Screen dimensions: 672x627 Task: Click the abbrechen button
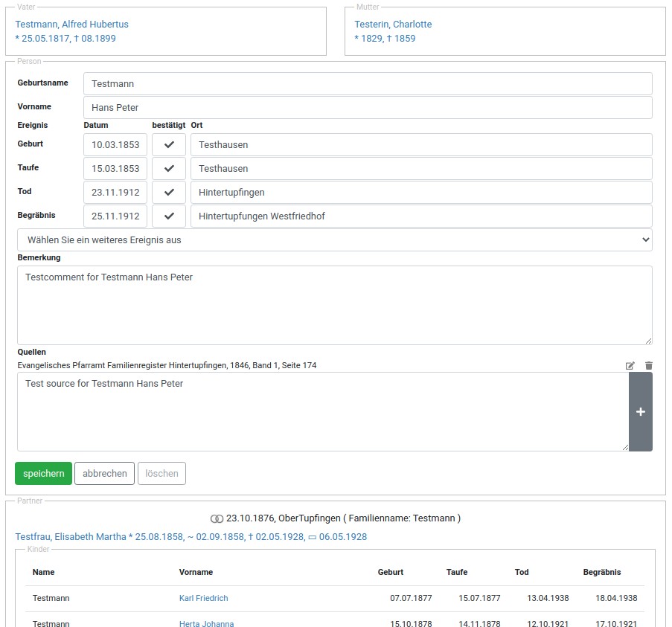click(x=105, y=473)
